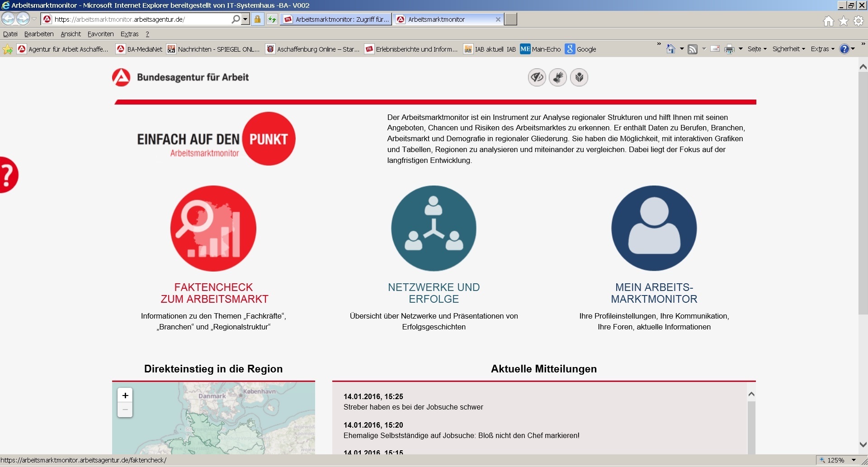The height and width of the screenshot is (467, 868).
Task: Open the Google favorite
Action: [581, 49]
